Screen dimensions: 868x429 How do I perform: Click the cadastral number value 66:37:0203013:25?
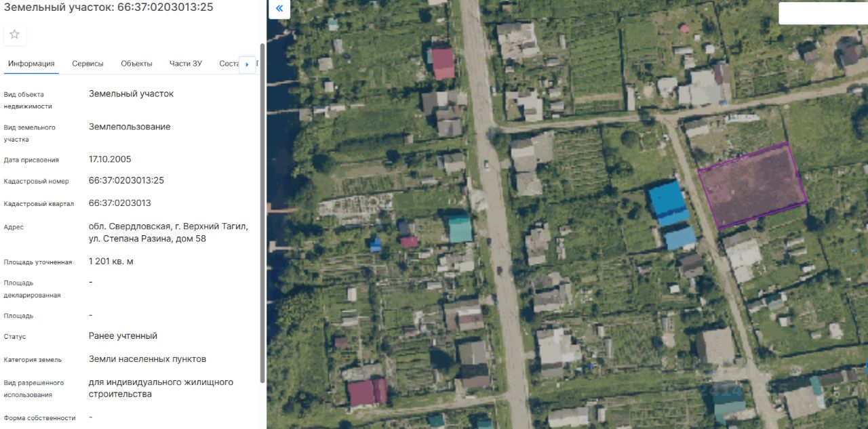tap(126, 180)
